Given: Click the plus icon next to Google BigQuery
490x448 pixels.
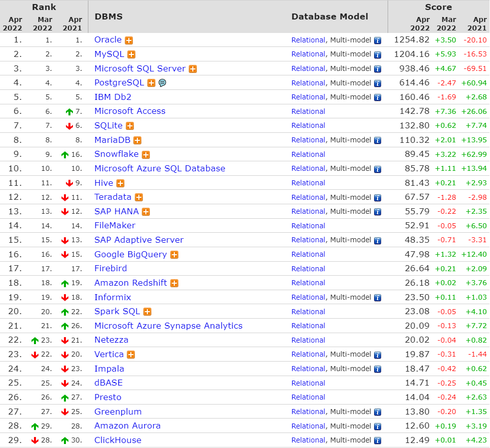Looking at the screenshot, I should 174,255.
